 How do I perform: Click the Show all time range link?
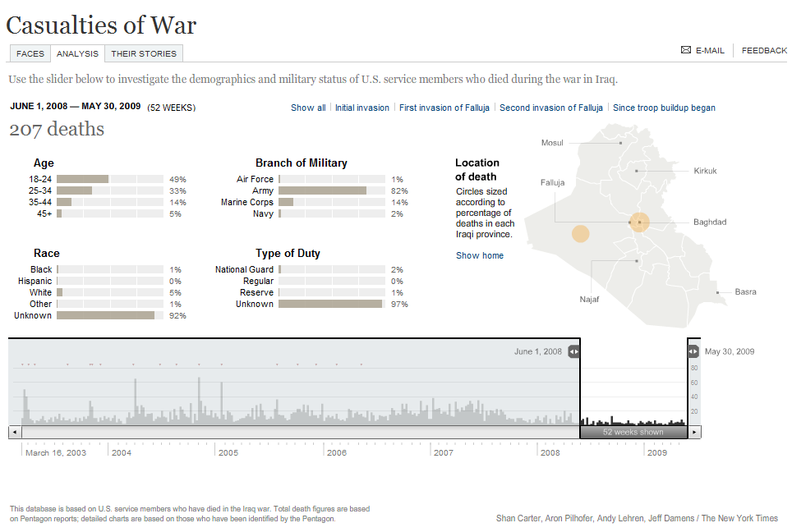point(308,108)
